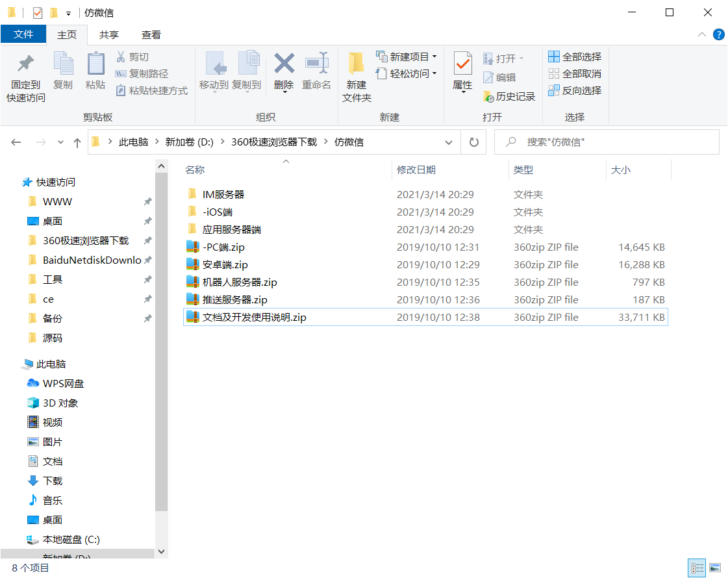Viewport: 728px width, 578px height.
Task: Click the Delete red X icon
Action: click(x=284, y=63)
